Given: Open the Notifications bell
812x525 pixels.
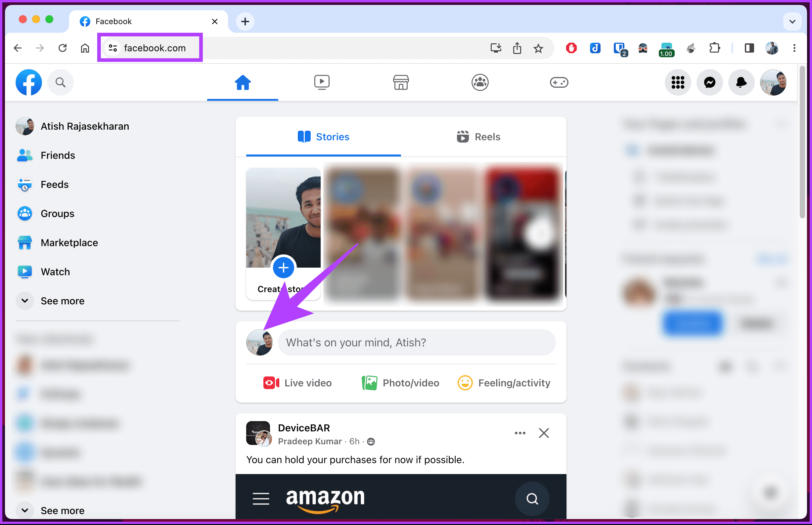Looking at the screenshot, I should [741, 82].
